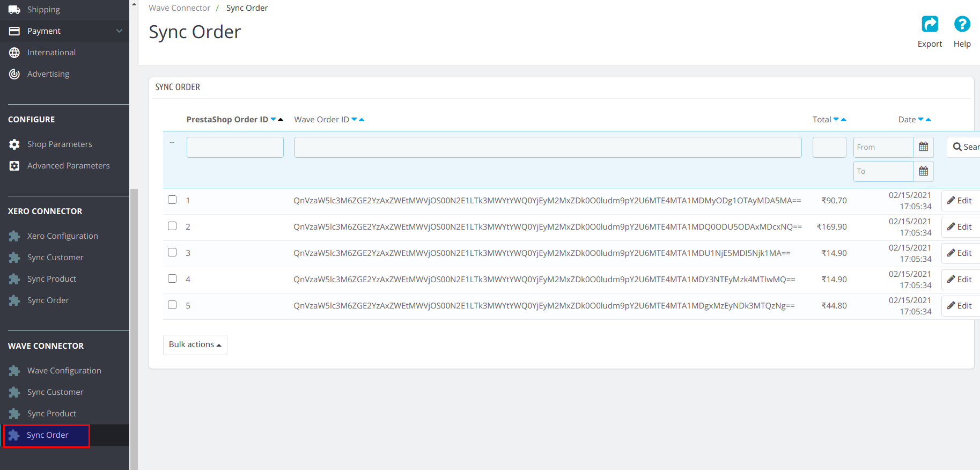Click the Advanced Parameters icon
980x470 pixels.
click(14, 166)
